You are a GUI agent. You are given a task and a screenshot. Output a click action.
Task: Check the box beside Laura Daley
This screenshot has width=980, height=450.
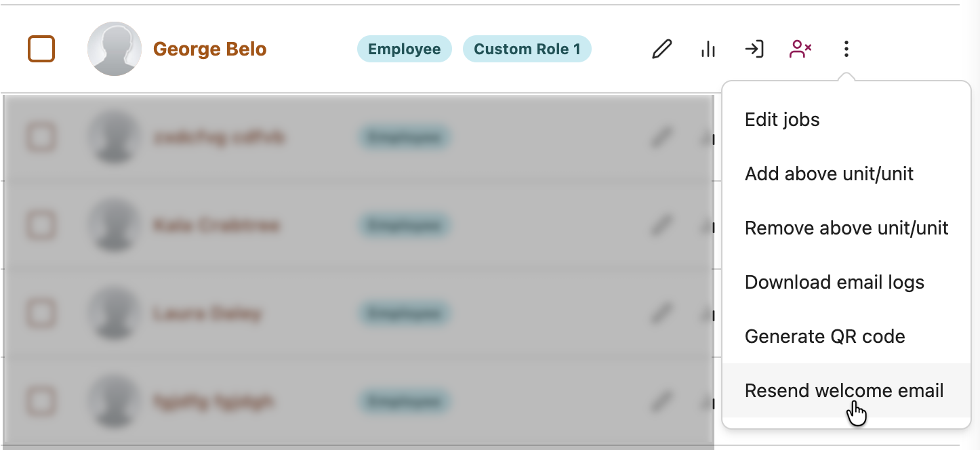pyautogui.click(x=41, y=313)
